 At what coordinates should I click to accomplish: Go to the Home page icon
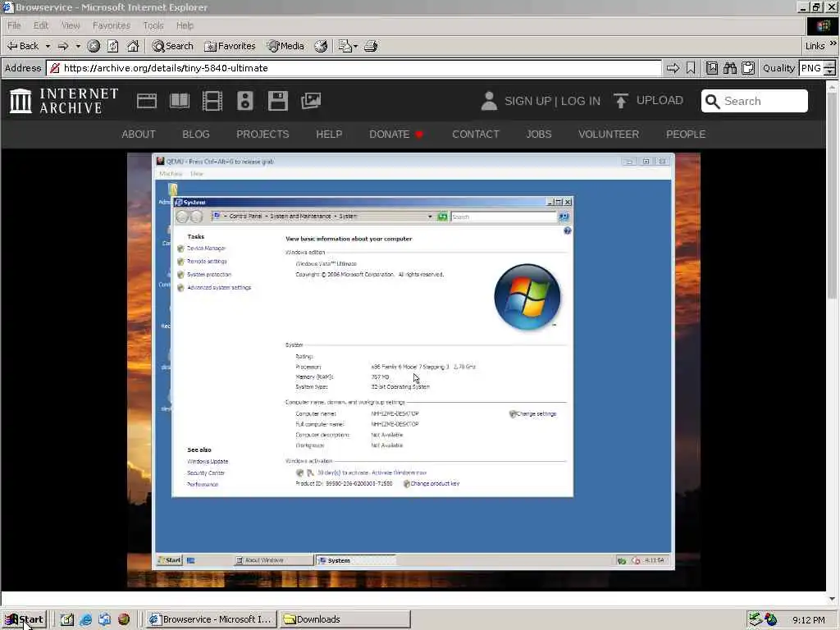133,46
